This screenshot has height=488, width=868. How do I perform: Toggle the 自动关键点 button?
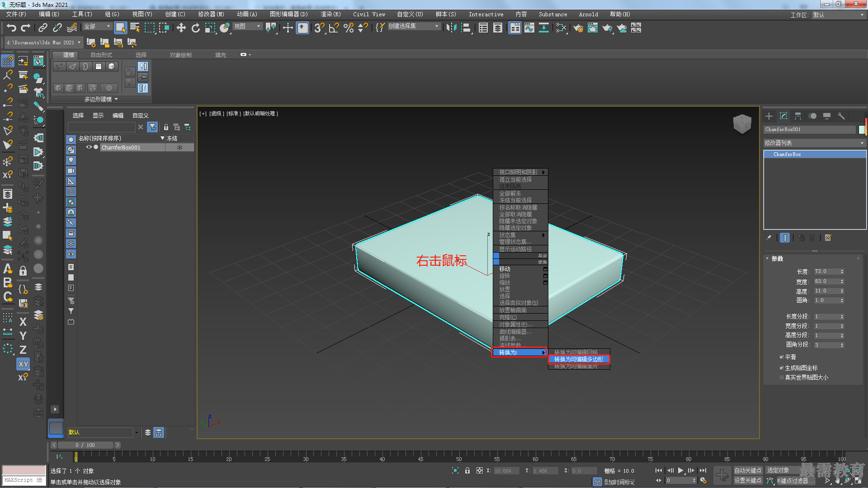(748, 470)
